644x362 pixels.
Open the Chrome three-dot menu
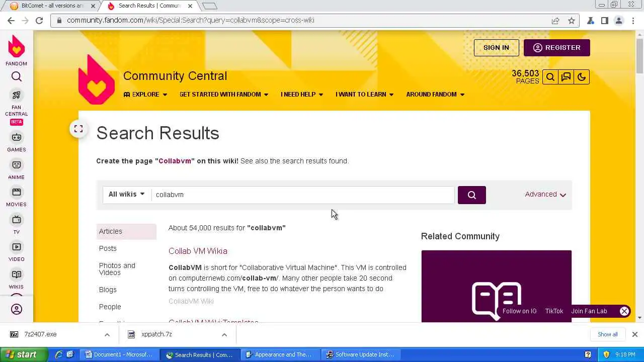[x=633, y=21]
